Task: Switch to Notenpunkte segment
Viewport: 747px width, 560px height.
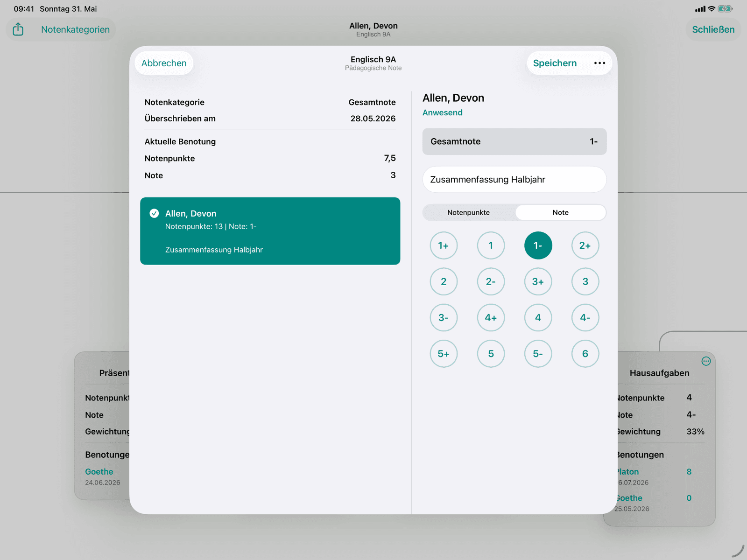Action: pyautogui.click(x=469, y=212)
